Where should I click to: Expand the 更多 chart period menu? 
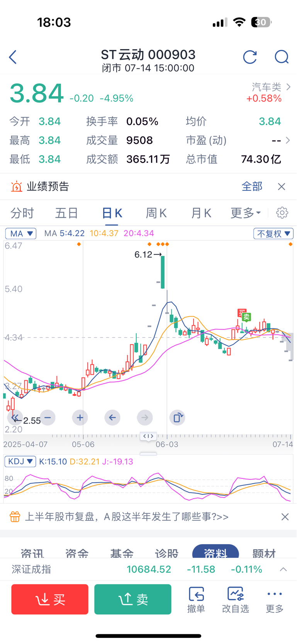246,213
